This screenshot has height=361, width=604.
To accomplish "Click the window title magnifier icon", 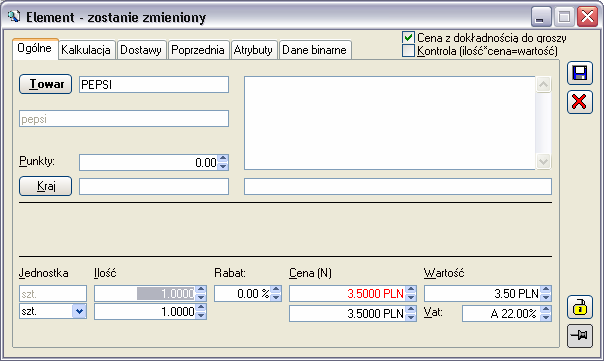I will coord(14,17).
